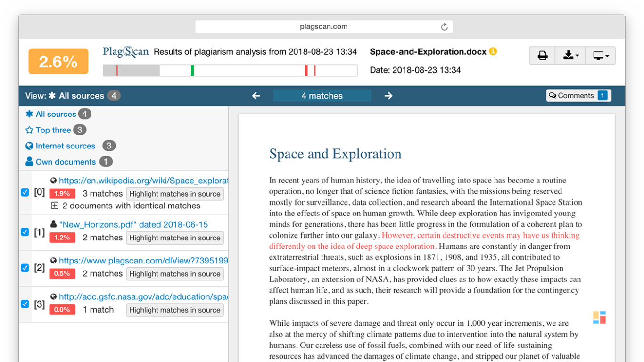Toggle checkbox for source [3] NASA
This screenshot has height=362, width=644.
(x=25, y=304)
